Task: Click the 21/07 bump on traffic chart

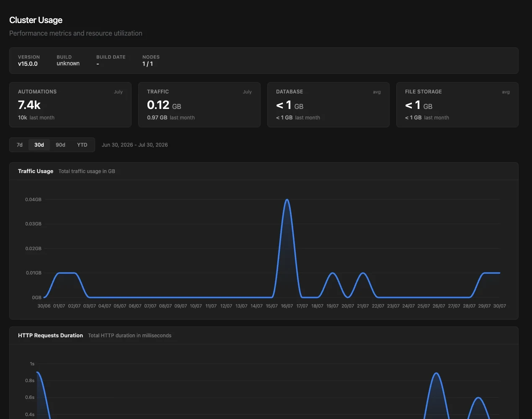Action: tap(363, 273)
